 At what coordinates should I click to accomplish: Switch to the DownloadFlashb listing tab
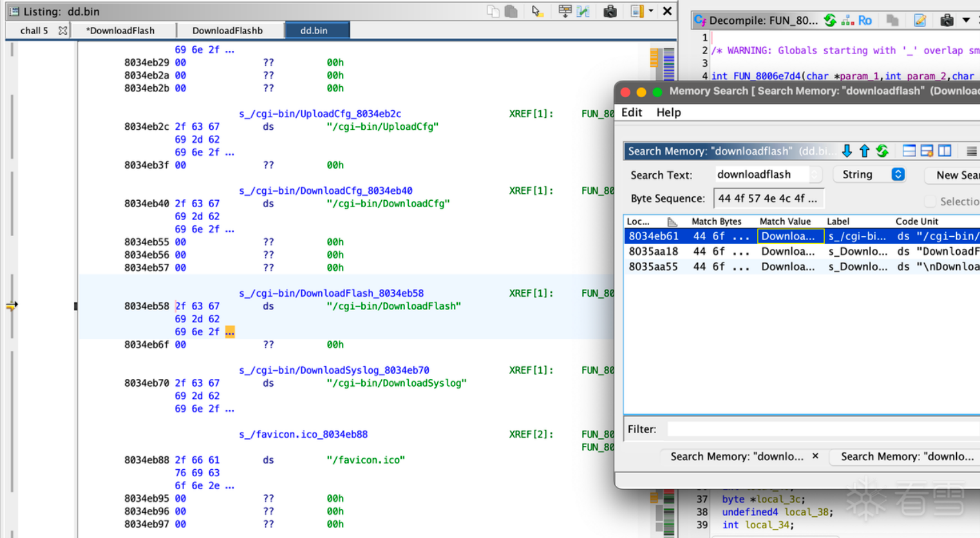click(227, 30)
